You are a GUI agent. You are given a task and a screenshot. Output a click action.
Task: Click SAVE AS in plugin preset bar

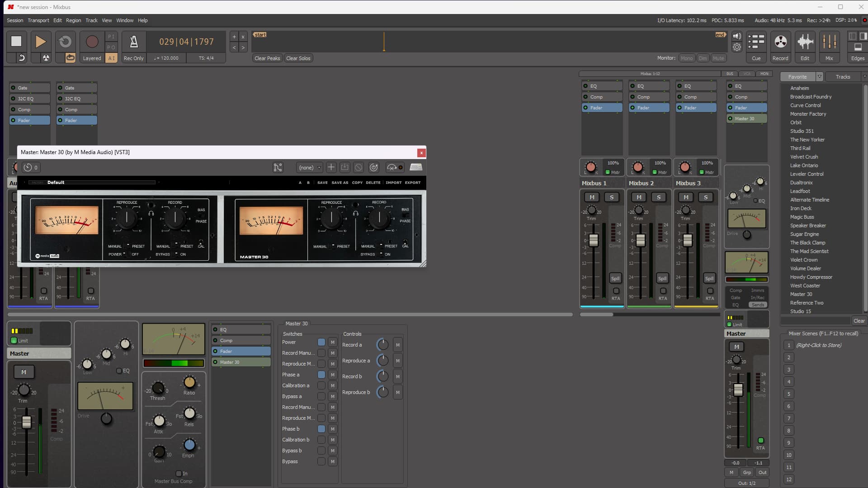[x=340, y=183]
